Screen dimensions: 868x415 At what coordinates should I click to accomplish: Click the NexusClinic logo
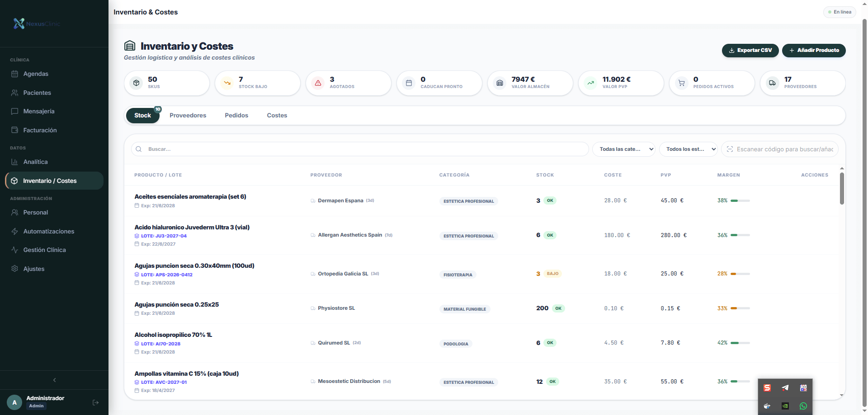click(37, 23)
